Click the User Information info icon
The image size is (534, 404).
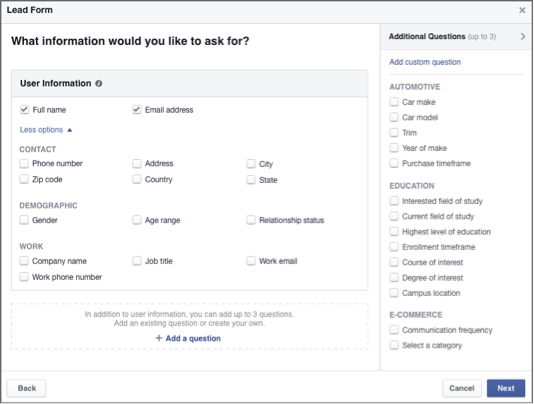pos(99,83)
